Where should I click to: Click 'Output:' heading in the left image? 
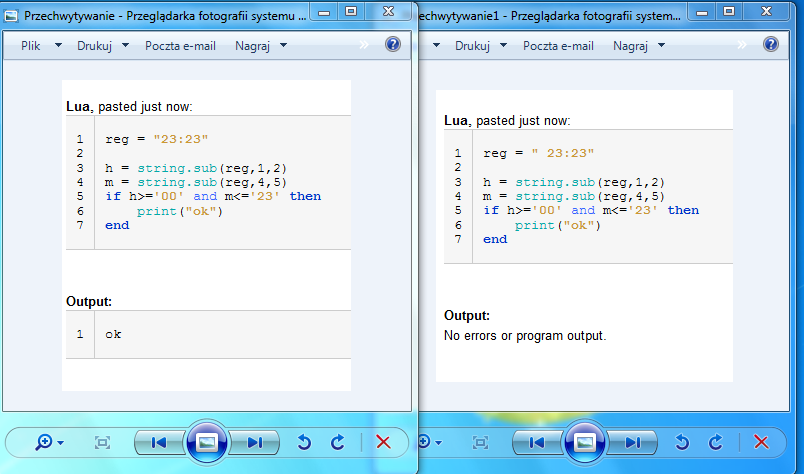89,301
